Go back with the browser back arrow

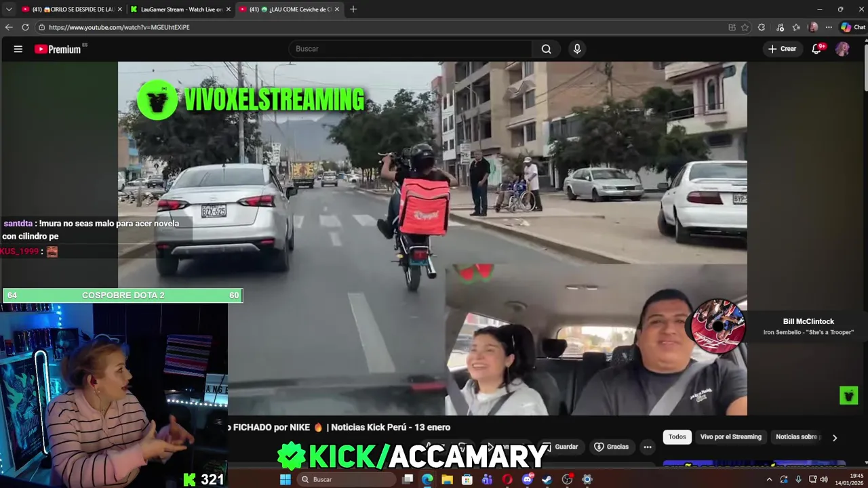[x=9, y=27]
